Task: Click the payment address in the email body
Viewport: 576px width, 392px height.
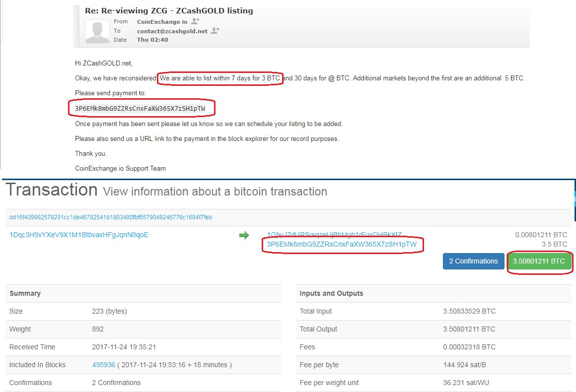Action: [x=140, y=108]
